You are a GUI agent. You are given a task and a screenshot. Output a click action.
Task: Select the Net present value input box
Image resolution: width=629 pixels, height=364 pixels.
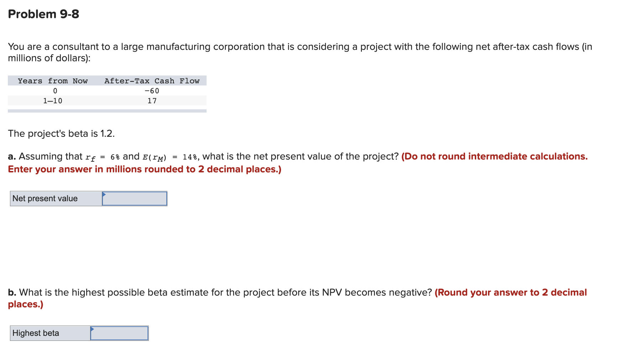click(135, 199)
